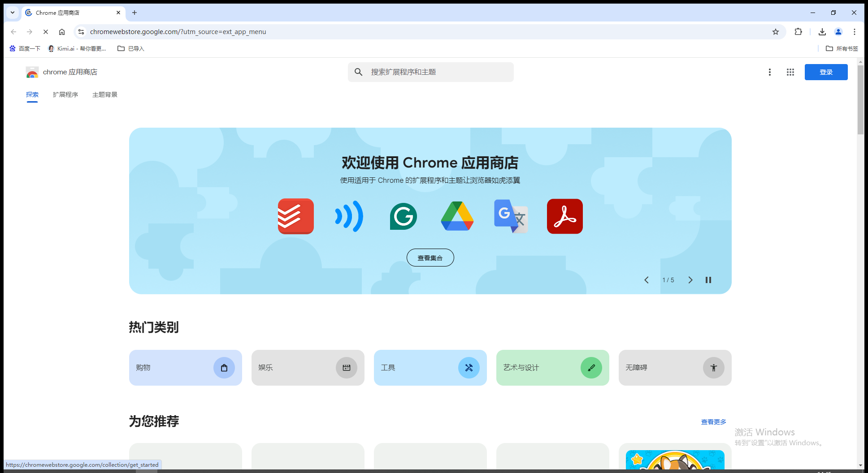Click the forward navigation arrow
Viewport: 868px width, 473px height.
tap(30, 32)
